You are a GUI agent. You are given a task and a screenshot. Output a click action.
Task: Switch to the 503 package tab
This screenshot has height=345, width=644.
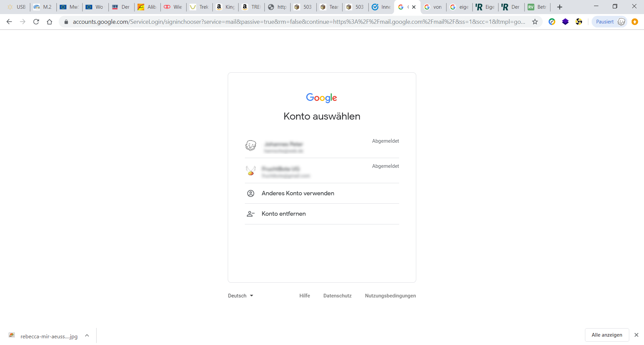(x=303, y=7)
